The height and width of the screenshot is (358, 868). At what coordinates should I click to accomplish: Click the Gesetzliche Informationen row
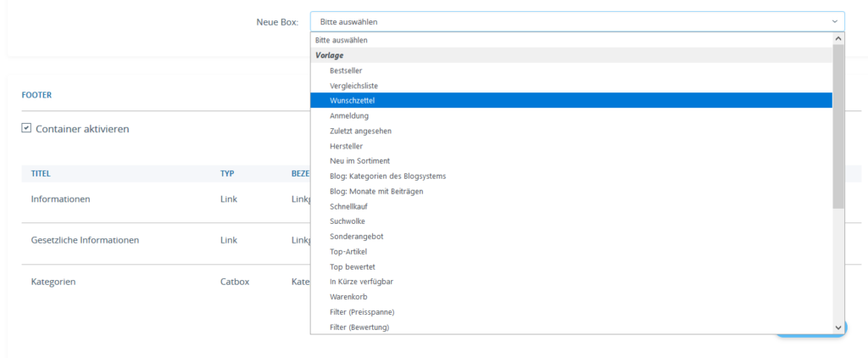tap(85, 240)
